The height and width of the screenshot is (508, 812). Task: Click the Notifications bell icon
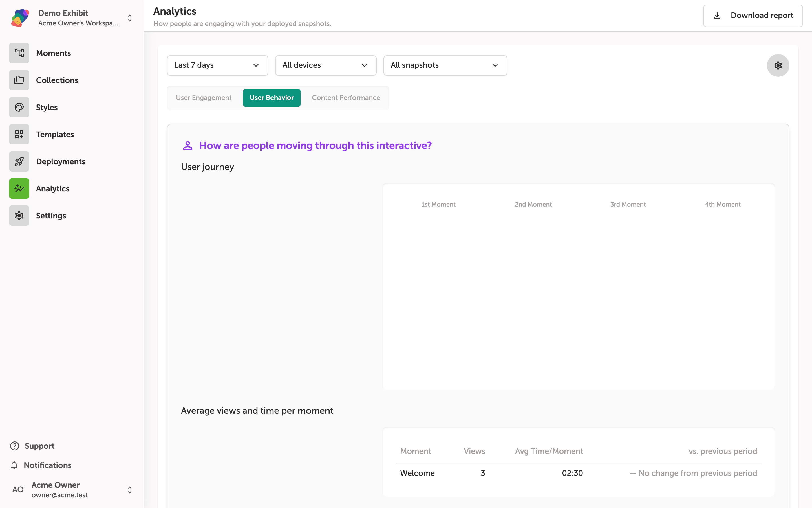click(x=14, y=465)
